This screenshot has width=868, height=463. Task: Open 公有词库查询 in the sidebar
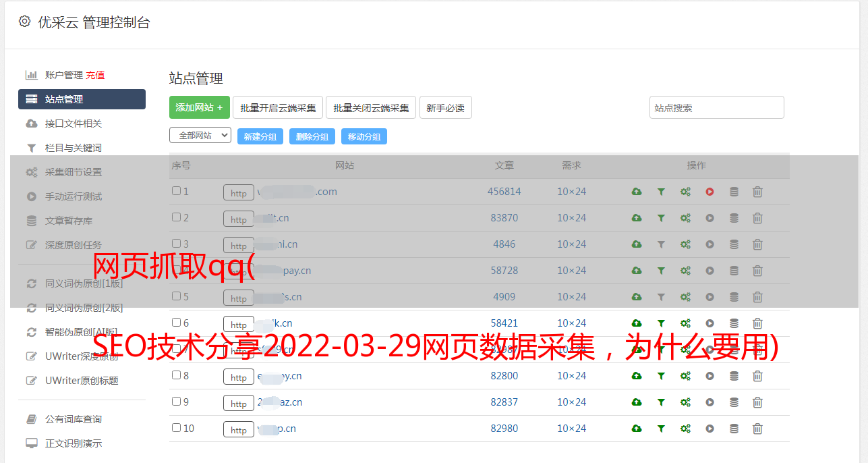pyautogui.click(x=74, y=419)
